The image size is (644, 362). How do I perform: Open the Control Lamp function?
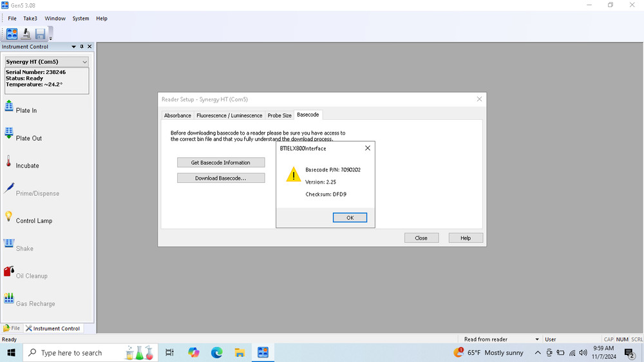point(33,221)
